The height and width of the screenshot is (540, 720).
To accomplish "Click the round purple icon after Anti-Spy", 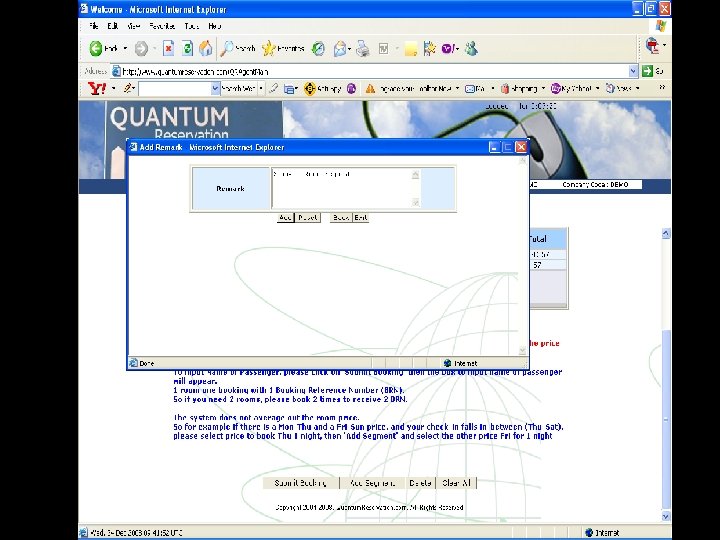I will click(x=351, y=88).
